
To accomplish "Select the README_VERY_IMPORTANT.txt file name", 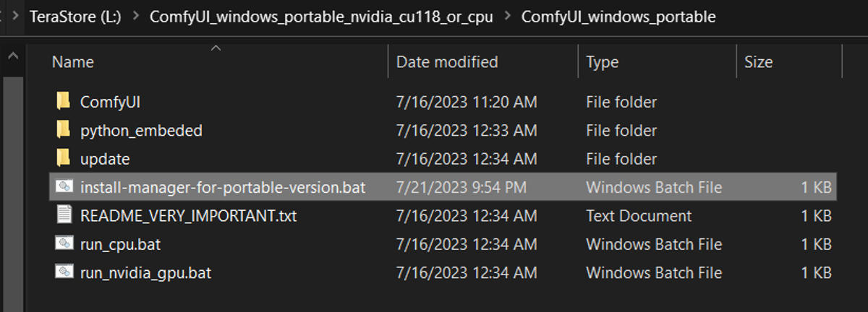I will pos(188,215).
